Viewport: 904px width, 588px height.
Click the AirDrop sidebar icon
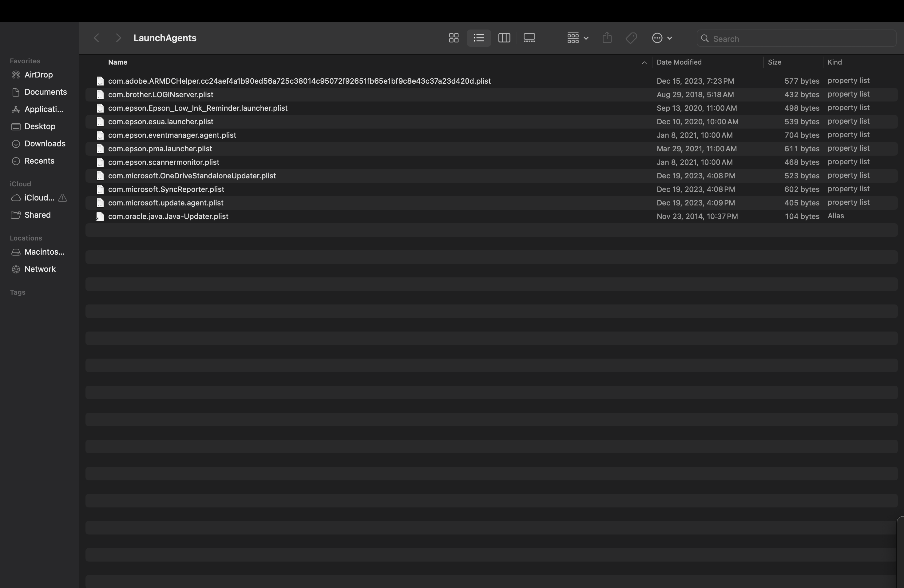pos(14,74)
